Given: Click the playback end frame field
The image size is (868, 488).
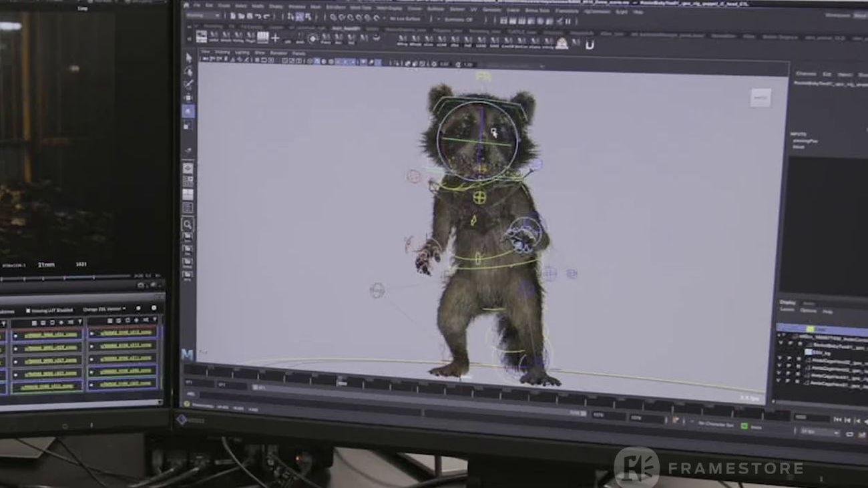Looking at the screenshot, I should 608,416.
